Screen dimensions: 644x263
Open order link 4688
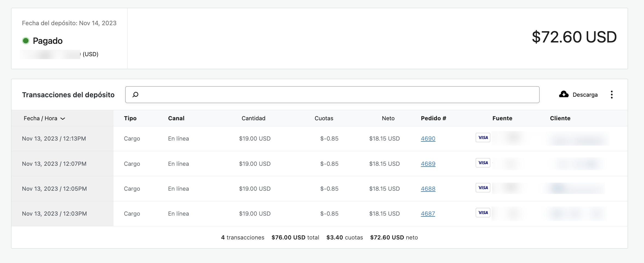coord(428,189)
